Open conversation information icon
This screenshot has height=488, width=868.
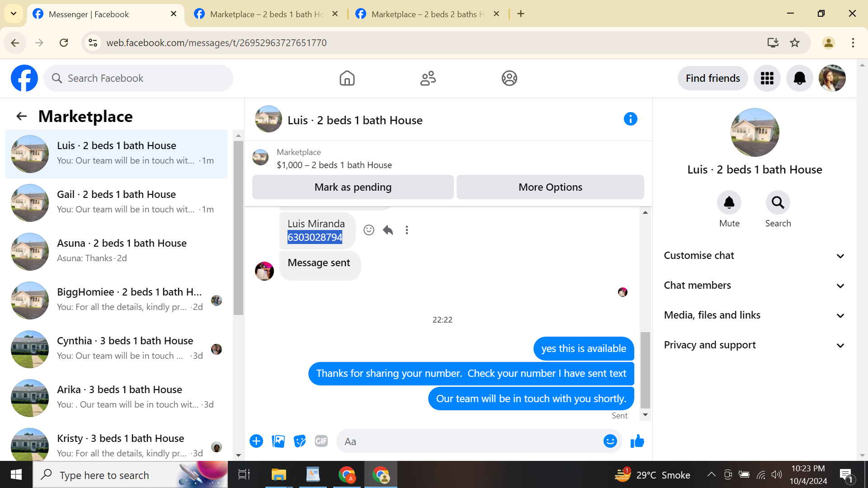tap(630, 119)
